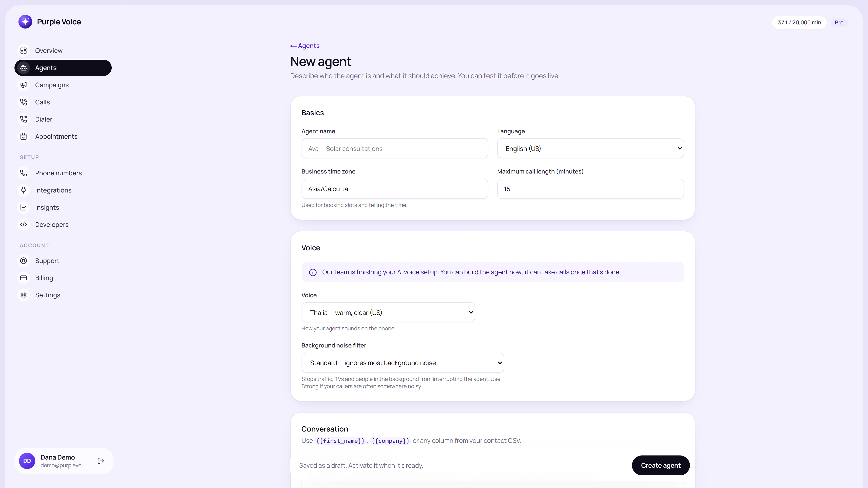The width and height of the screenshot is (868, 488).
Task: Click the Dana Demo account name
Action: coord(58,457)
